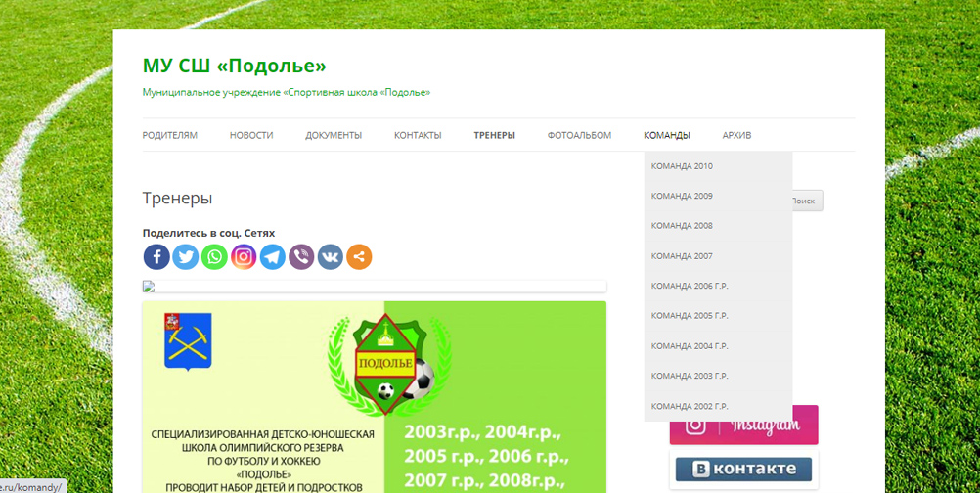Share through the WhatsApp icon
Viewport: 980px width, 493px height.
point(214,257)
